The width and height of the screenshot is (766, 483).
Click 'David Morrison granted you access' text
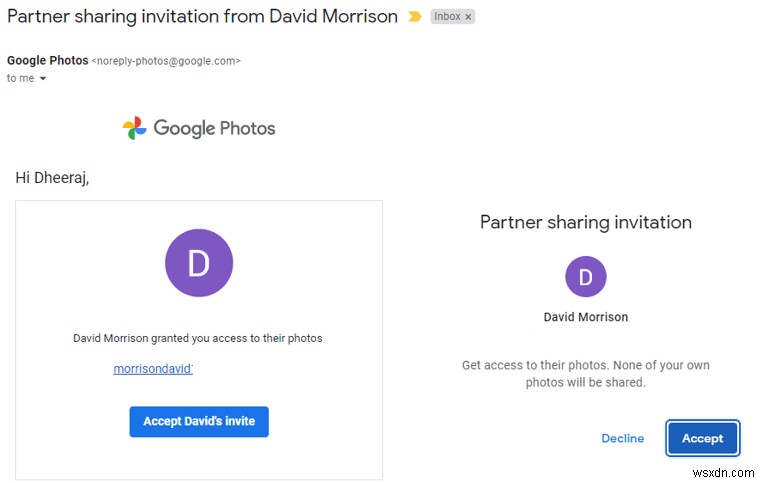pos(197,338)
